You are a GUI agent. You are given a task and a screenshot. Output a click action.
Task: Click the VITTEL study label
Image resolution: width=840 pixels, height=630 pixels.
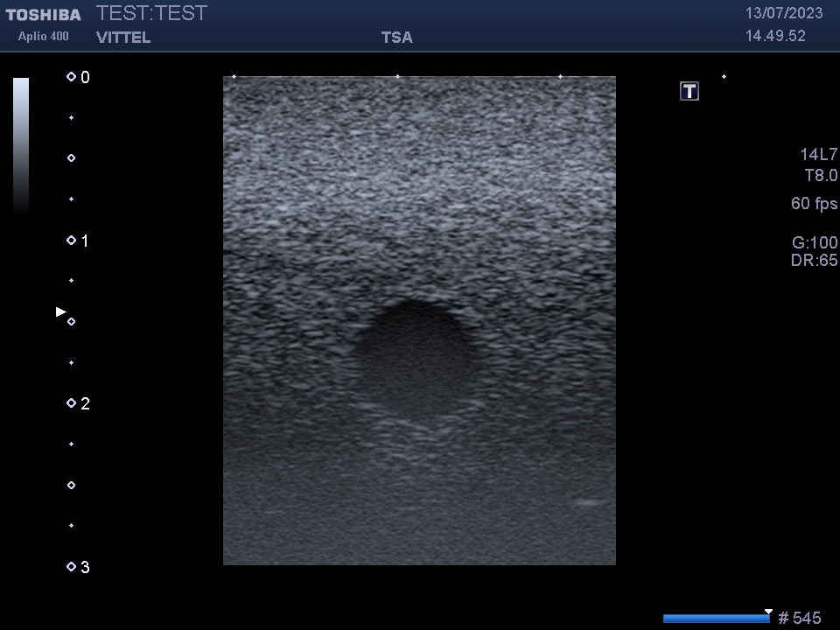(122, 38)
